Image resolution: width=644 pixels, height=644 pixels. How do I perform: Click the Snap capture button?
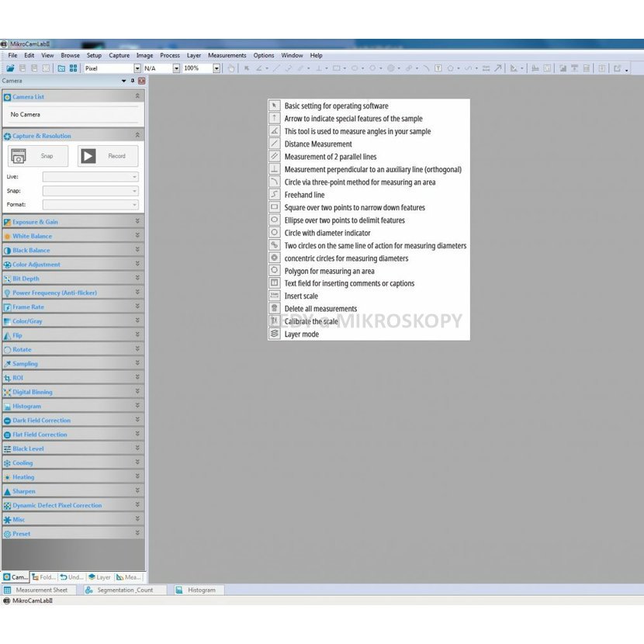38,156
